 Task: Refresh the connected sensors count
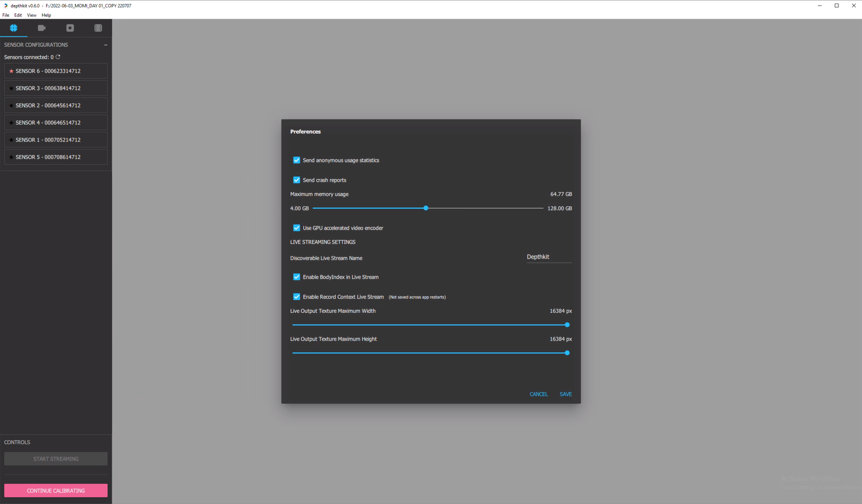click(x=58, y=57)
